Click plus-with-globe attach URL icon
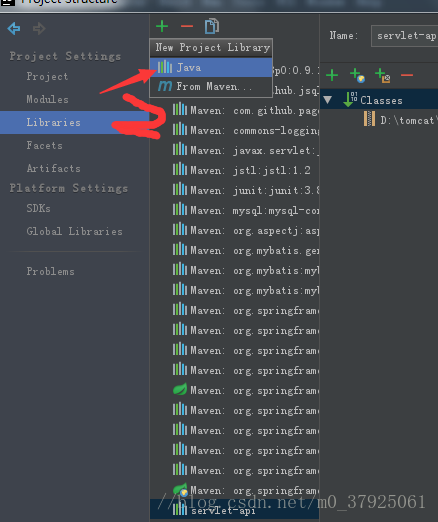Image resolution: width=438 pixels, height=522 pixels. (357, 75)
